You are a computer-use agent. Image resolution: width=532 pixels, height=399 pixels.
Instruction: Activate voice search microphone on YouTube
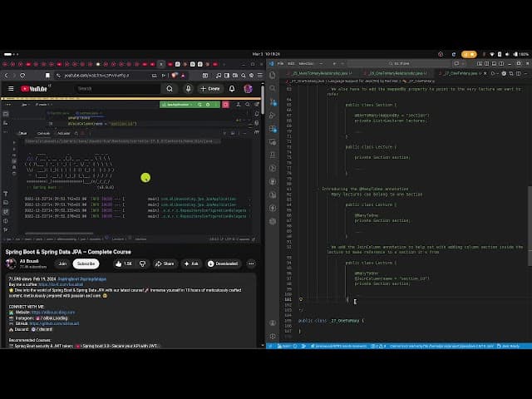[189, 88]
